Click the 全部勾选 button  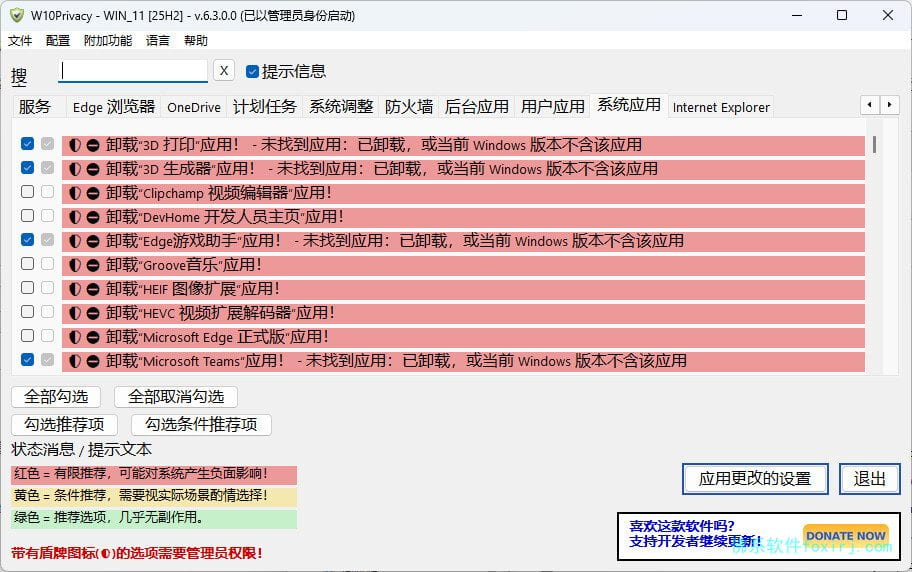pos(56,397)
